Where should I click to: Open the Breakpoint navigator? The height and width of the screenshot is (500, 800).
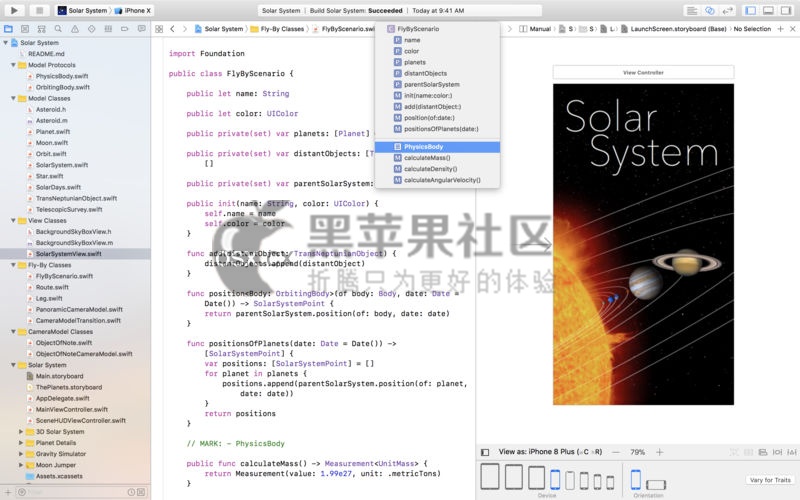pyautogui.click(x=124, y=29)
